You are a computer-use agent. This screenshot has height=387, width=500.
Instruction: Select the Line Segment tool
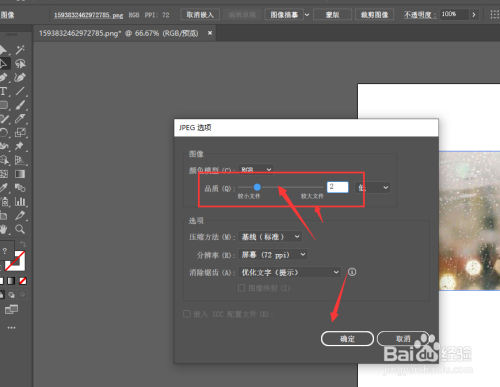20,91
